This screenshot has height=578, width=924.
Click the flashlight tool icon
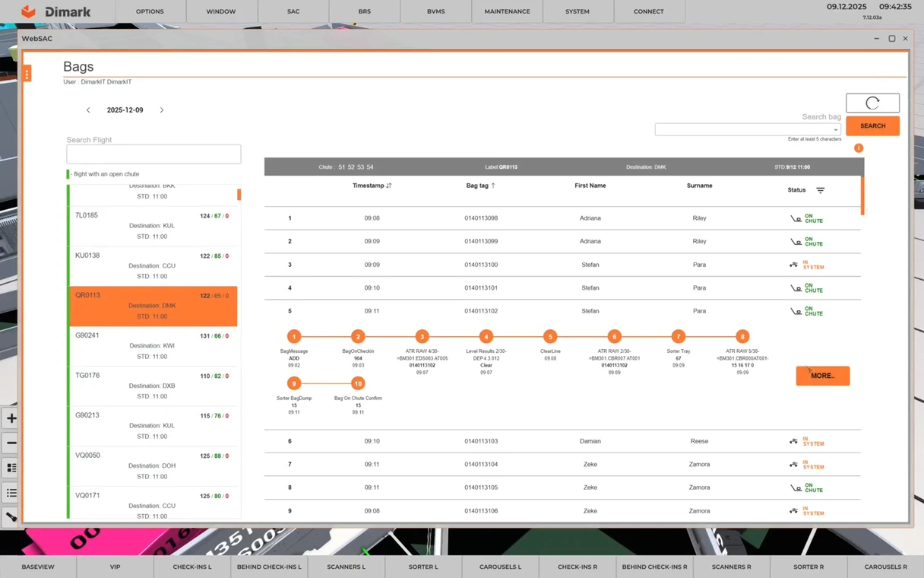[x=11, y=517]
